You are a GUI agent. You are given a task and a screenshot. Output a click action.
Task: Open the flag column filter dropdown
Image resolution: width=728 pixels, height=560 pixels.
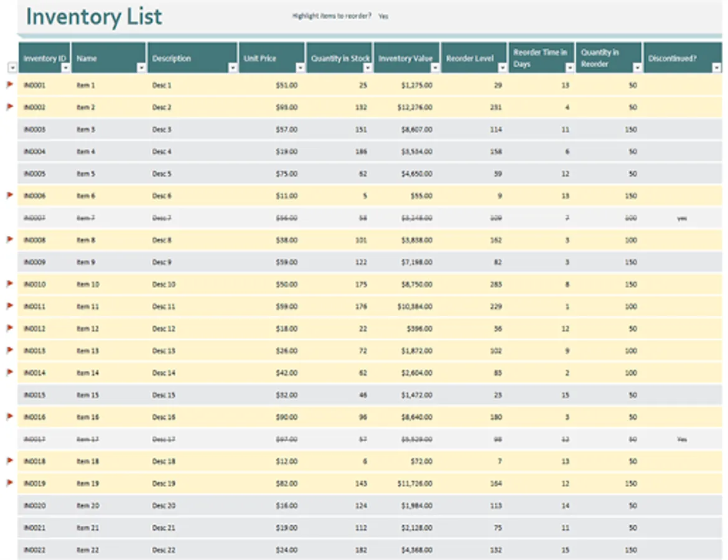tap(12, 68)
